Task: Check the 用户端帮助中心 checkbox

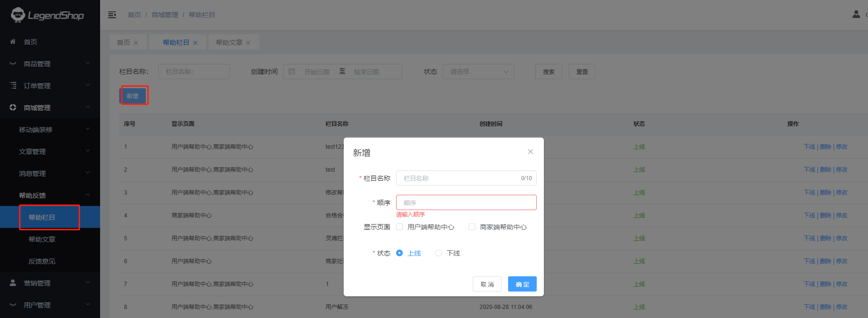Action: tap(399, 227)
